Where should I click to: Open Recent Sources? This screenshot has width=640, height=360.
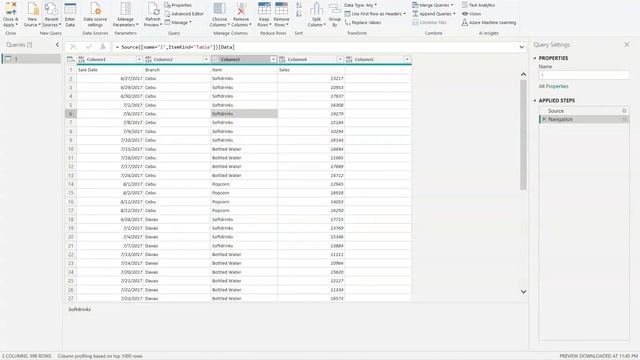tap(51, 15)
